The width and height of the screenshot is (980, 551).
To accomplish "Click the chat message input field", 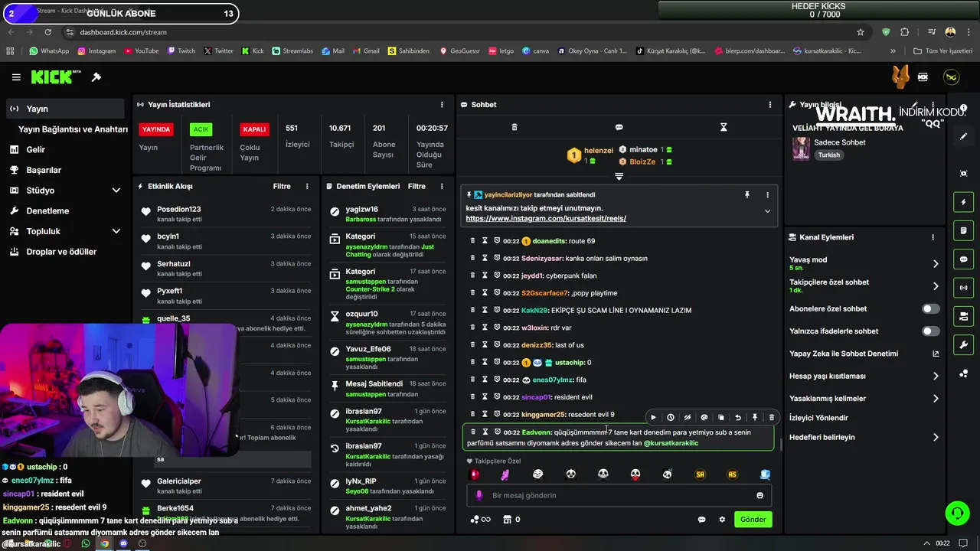I will pos(619,496).
